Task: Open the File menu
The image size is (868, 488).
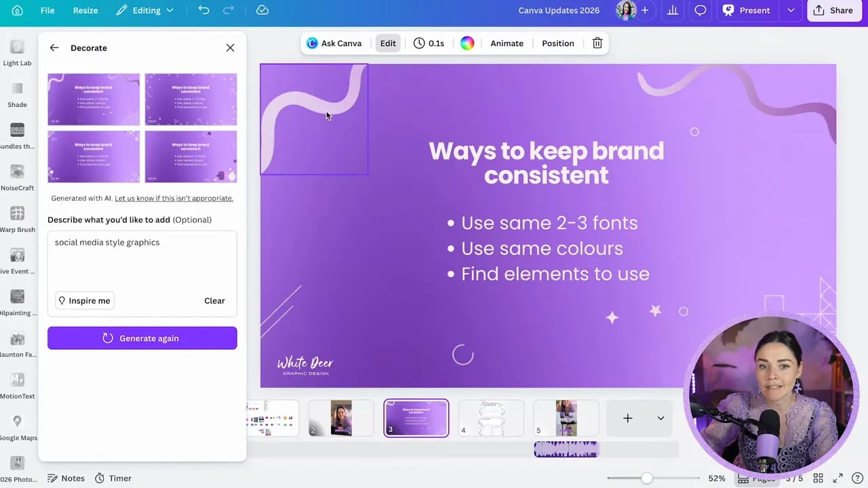Action: pos(47,10)
